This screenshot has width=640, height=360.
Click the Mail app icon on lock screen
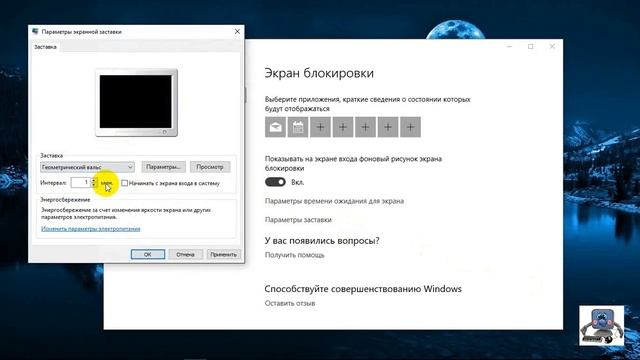[275, 127]
